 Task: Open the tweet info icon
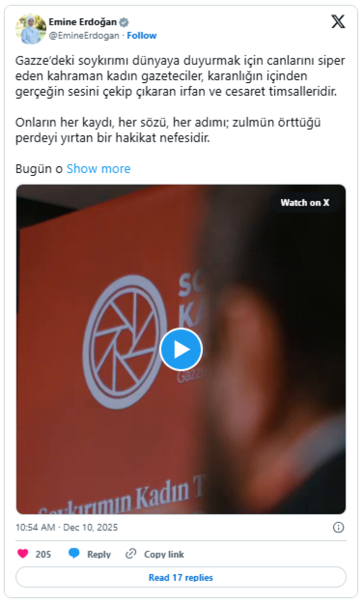pyautogui.click(x=339, y=528)
